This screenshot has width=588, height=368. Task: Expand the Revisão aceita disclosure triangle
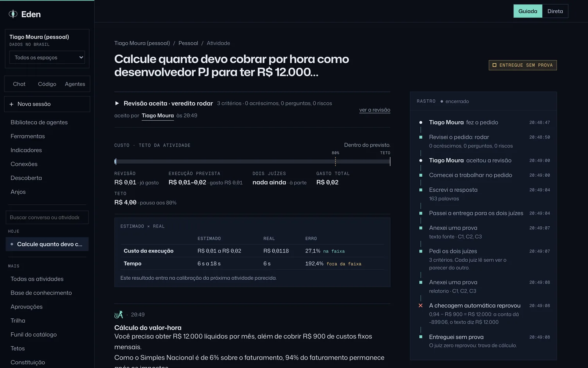click(117, 103)
